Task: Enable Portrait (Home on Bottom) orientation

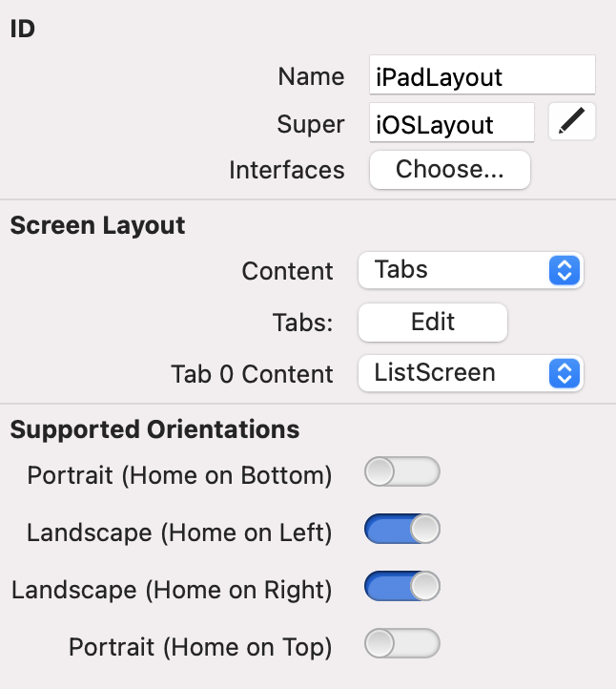Action: pyautogui.click(x=401, y=472)
